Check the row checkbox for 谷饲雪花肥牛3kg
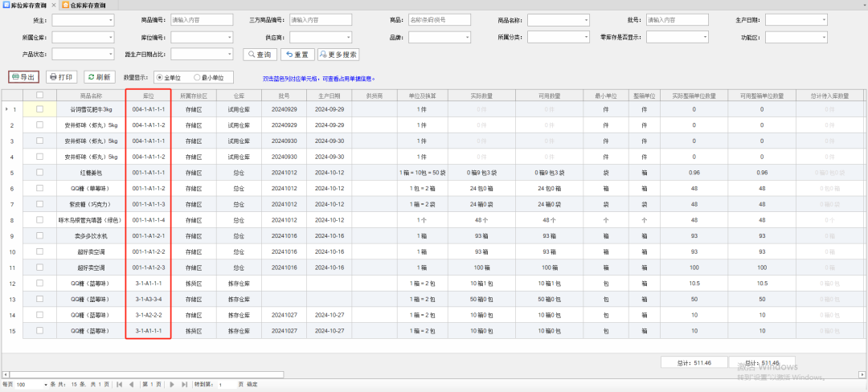This screenshot has height=392, width=868. (x=39, y=109)
